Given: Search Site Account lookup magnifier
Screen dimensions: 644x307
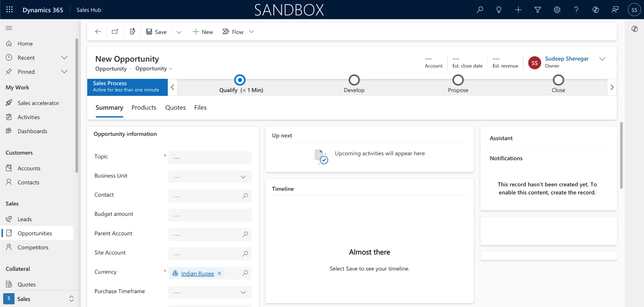Looking at the screenshot, I should tap(245, 254).
